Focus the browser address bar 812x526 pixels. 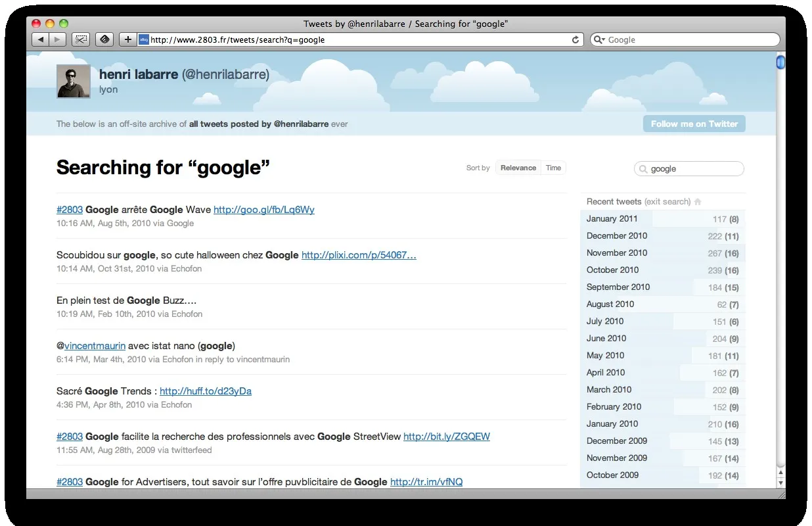pos(360,39)
